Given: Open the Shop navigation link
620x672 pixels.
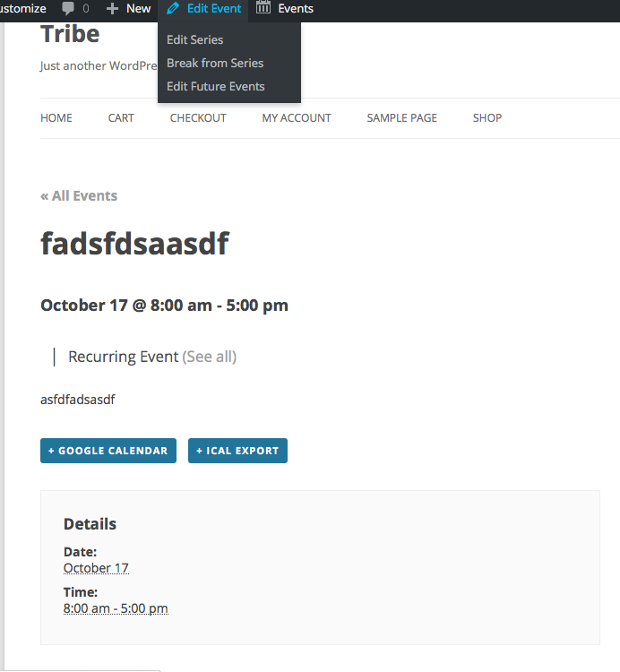Looking at the screenshot, I should 487,117.
